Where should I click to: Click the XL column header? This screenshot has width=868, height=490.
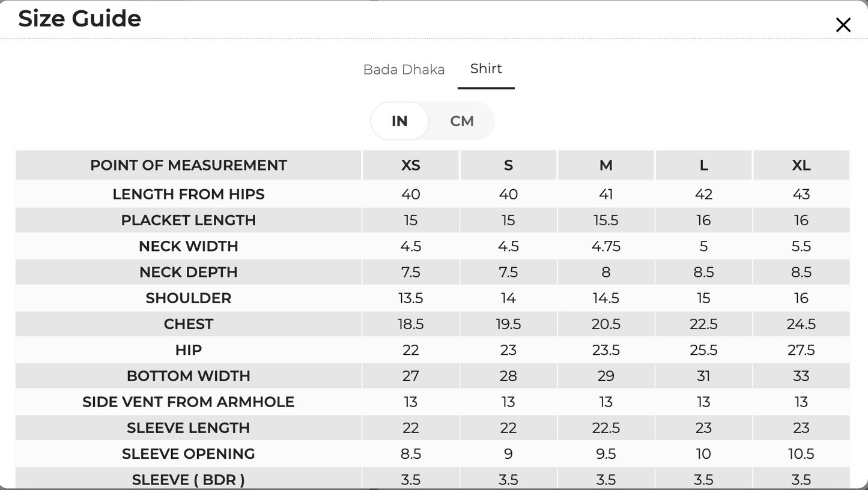point(801,165)
